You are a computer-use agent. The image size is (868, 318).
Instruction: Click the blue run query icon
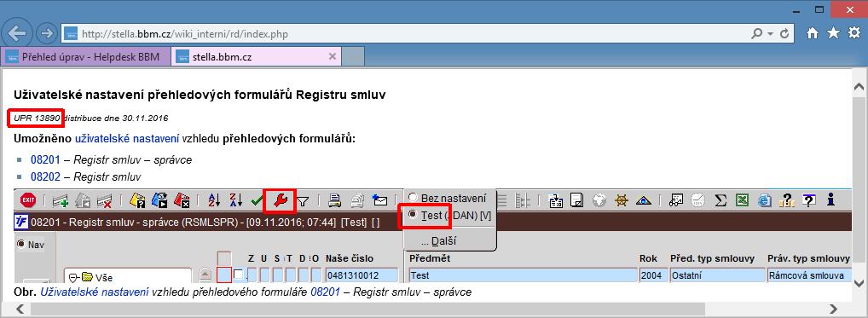[x=159, y=200]
